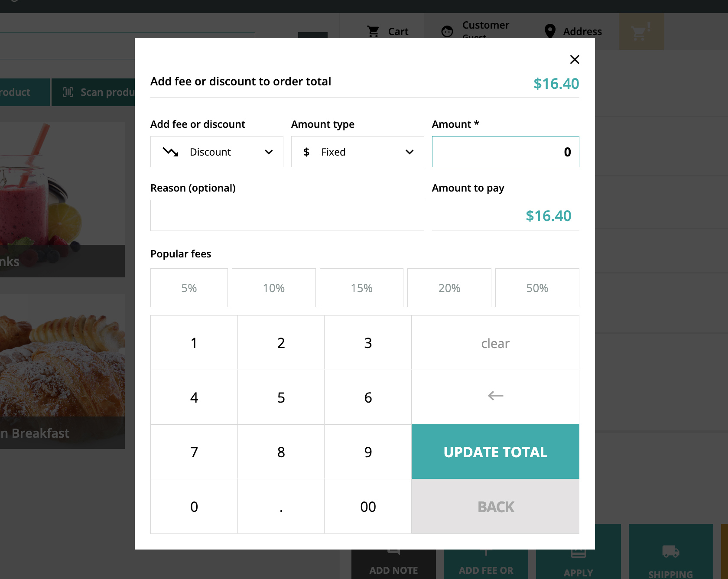Tap the clear key on keypad

click(x=495, y=343)
